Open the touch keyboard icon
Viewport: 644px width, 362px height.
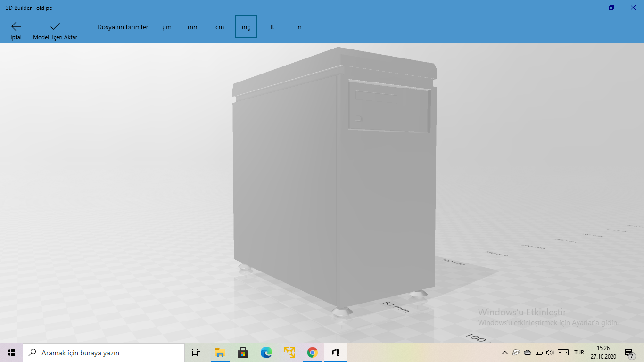(563, 353)
